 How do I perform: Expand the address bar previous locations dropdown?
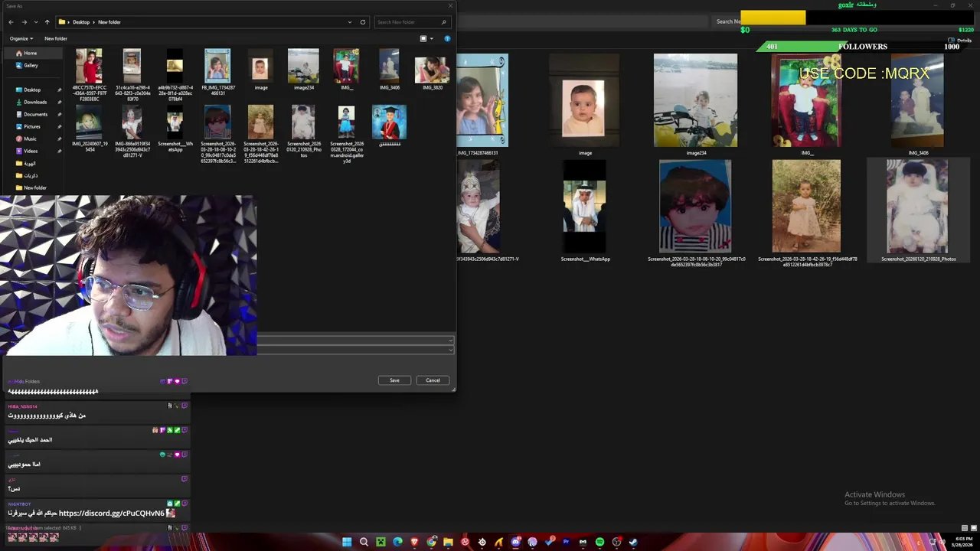(350, 22)
